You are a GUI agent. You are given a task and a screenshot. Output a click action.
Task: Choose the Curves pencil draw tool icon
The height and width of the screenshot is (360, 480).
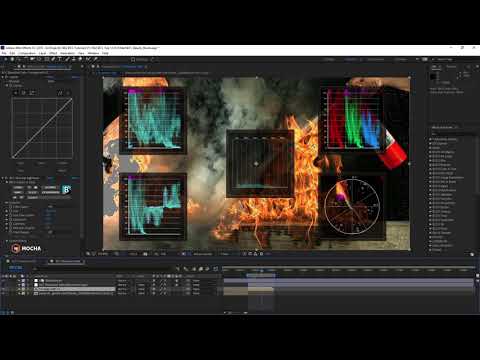(68, 93)
